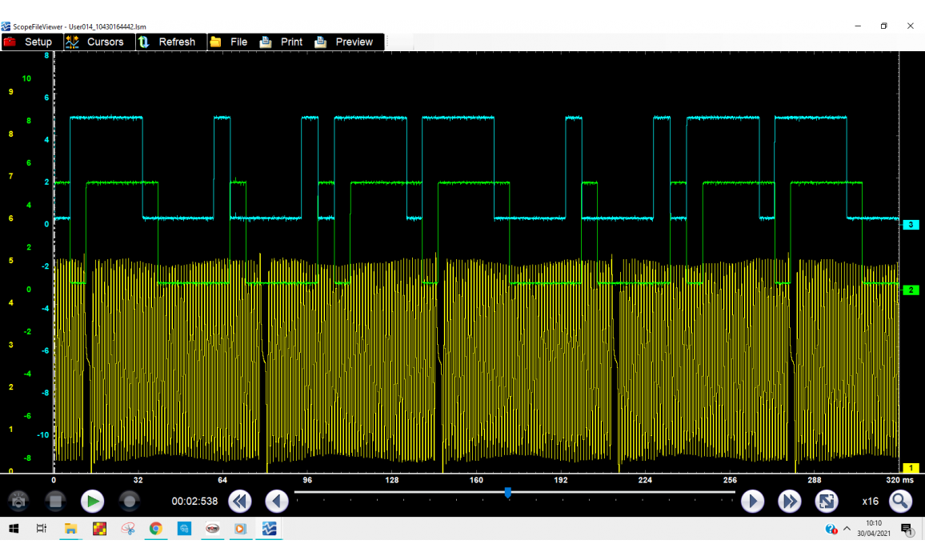Click the fit-to-screen expand icon
Screen dimensions: 925x560
pyautogui.click(x=827, y=502)
